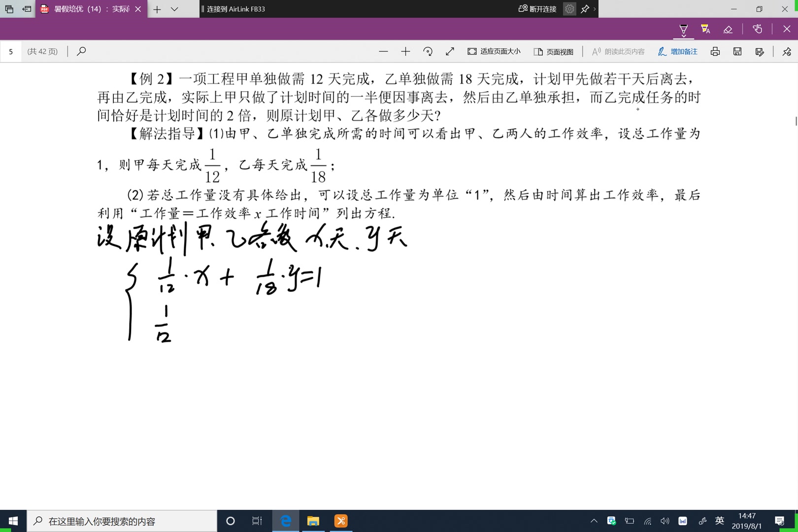
Task: Expand the AirLink connection bar menu
Action: point(594,9)
